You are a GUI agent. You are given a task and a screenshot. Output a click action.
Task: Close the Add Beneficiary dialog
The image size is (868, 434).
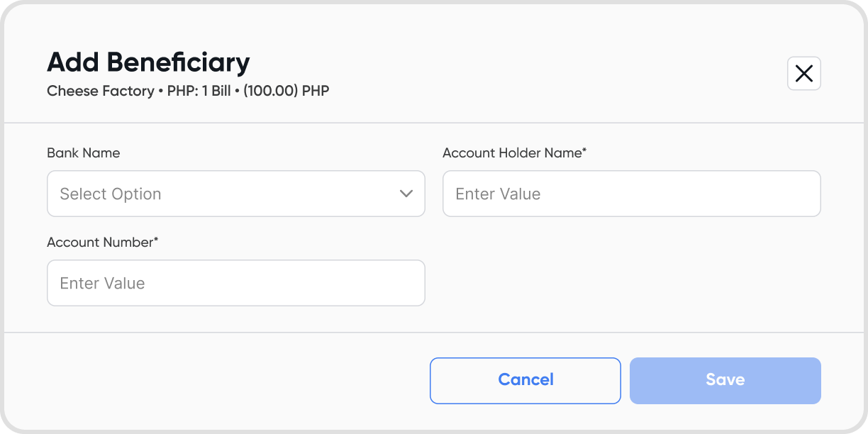(x=803, y=73)
